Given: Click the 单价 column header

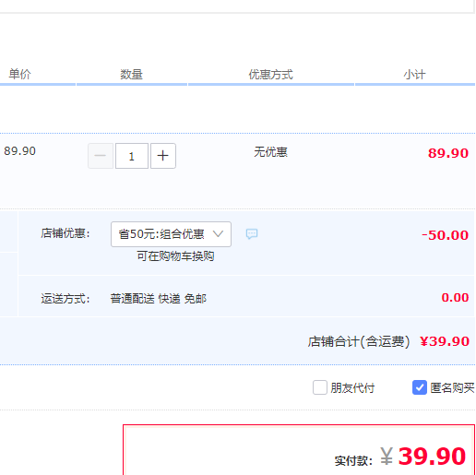Looking at the screenshot, I should point(20,74).
